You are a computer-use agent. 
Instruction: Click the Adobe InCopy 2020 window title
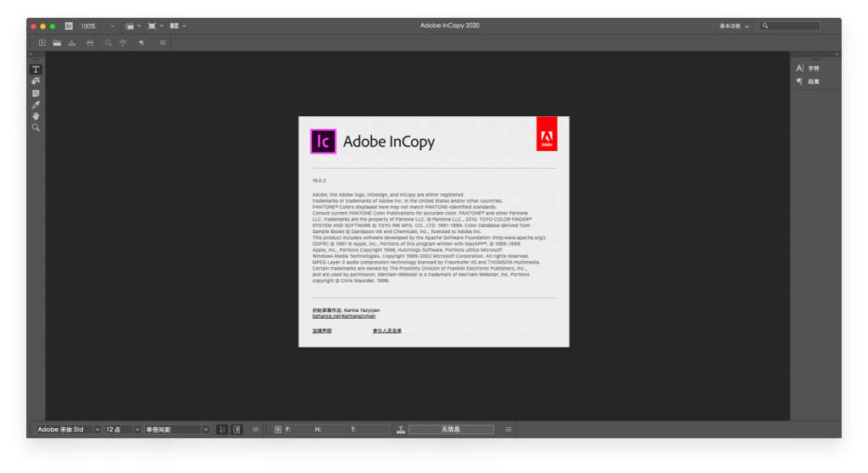point(449,25)
